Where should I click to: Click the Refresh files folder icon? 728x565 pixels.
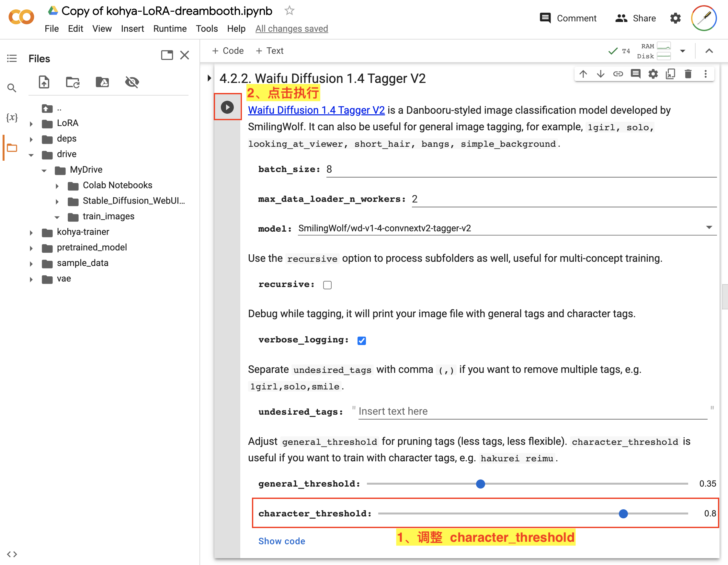pos(73,82)
